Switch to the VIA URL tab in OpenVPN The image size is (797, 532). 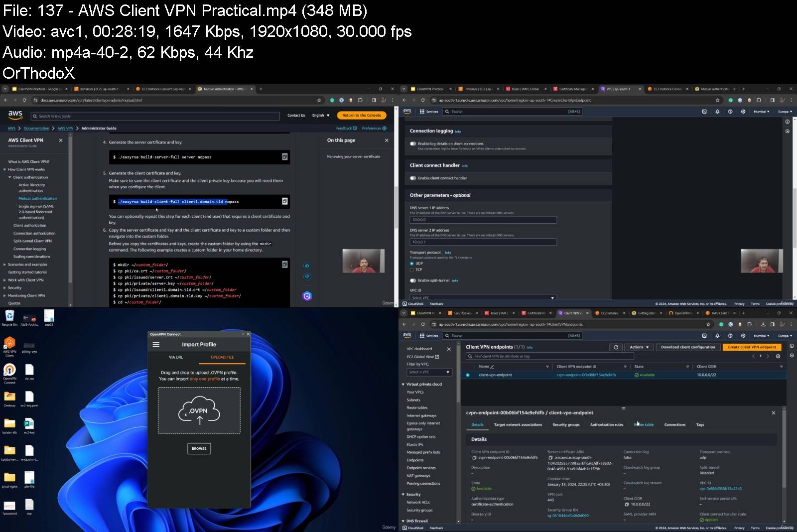(x=176, y=357)
